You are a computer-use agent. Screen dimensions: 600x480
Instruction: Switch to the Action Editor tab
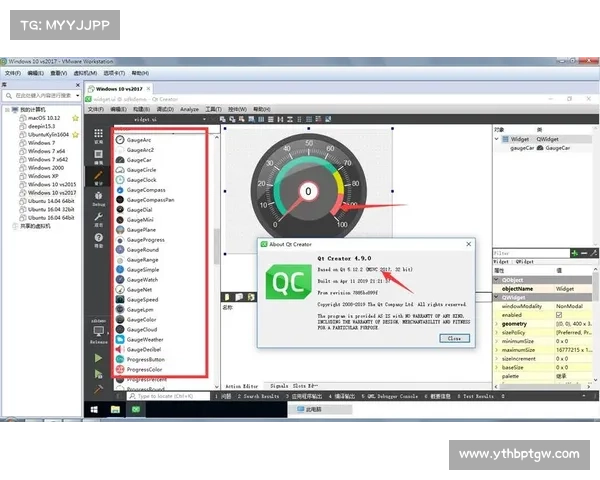[241, 386]
